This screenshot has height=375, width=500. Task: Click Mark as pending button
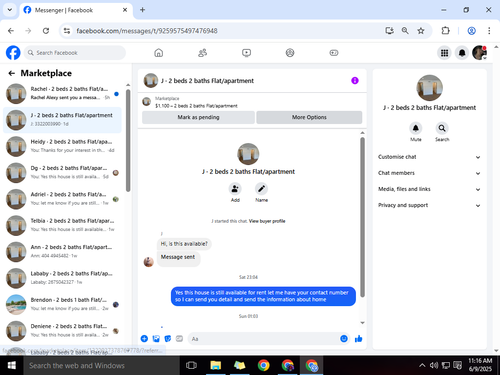(198, 117)
